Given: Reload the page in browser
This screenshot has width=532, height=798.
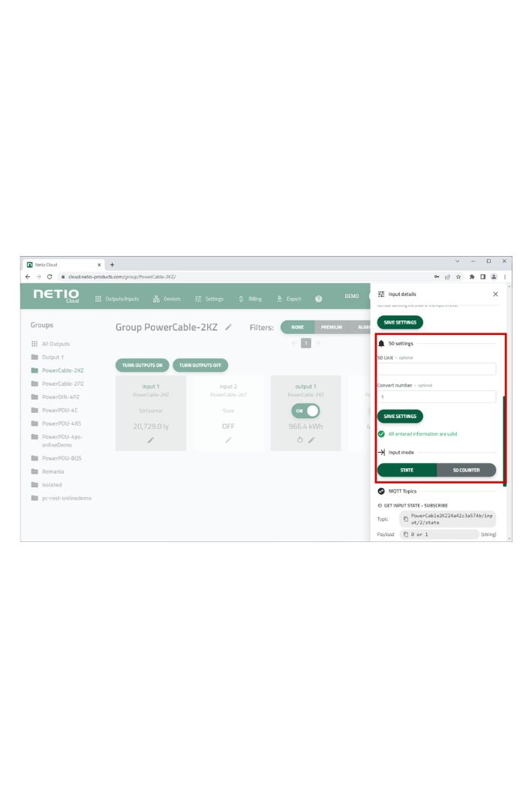Looking at the screenshot, I should point(50,277).
